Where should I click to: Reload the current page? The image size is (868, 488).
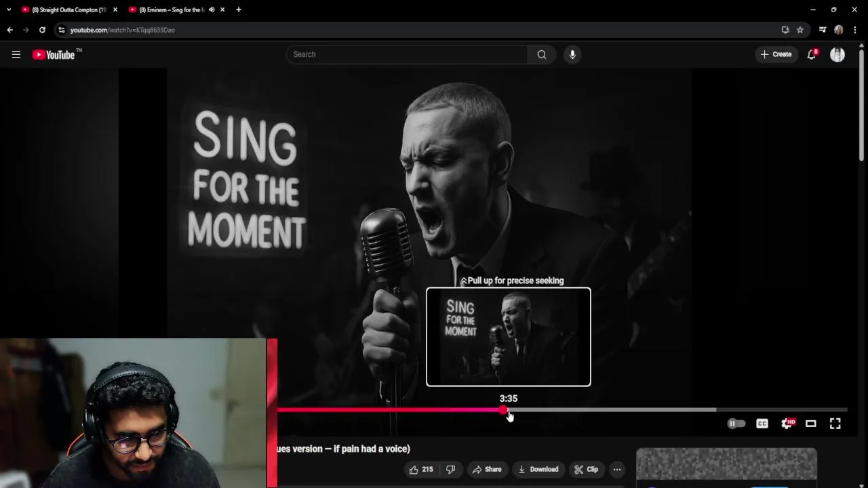click(x=42, y=30)
